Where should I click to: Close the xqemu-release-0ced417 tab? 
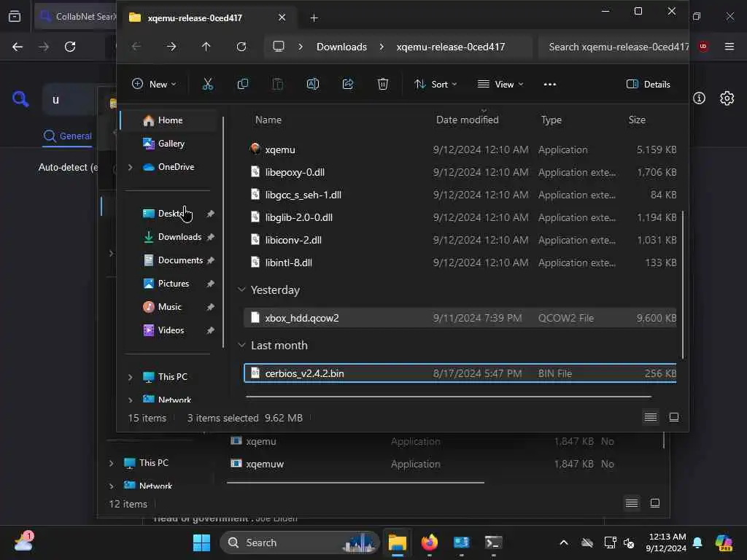pyautogui.click(x=282, y=17)
